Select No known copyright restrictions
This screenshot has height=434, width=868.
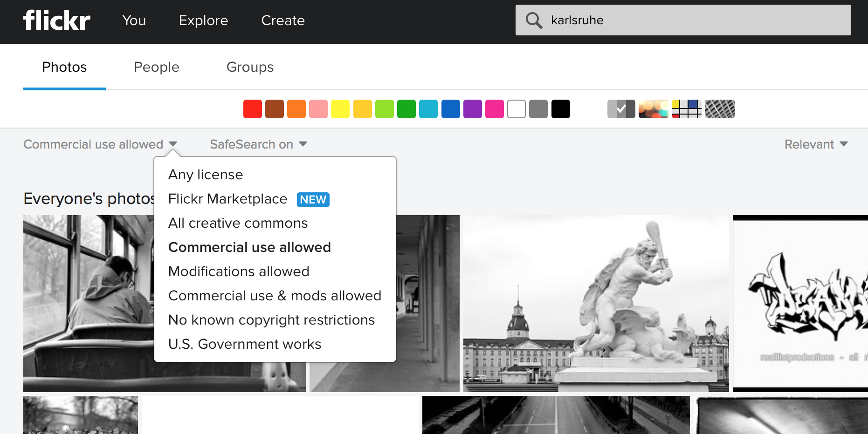click(x=271, y=320)
